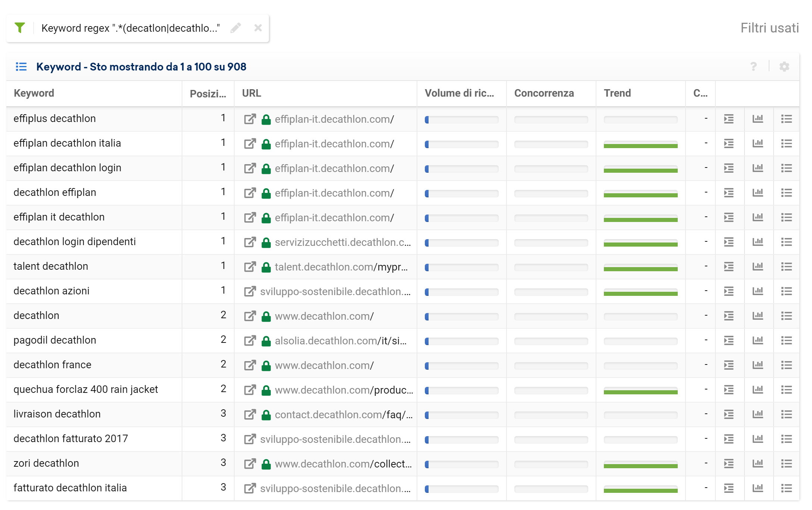Open chart icon for decathlon azioni row
This screenshot has height=510, width=812.
(x=758, y=291)
